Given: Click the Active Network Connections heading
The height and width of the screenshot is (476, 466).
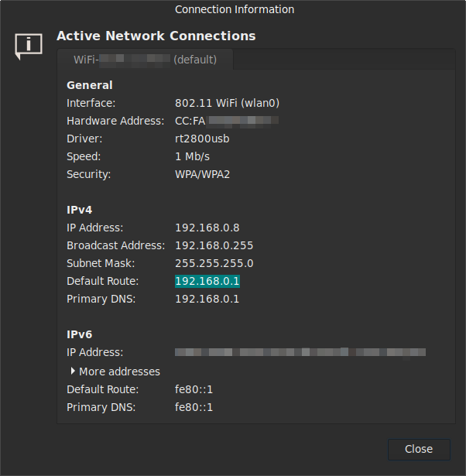Looking at the screenshot, I should (x=156, y=36).
